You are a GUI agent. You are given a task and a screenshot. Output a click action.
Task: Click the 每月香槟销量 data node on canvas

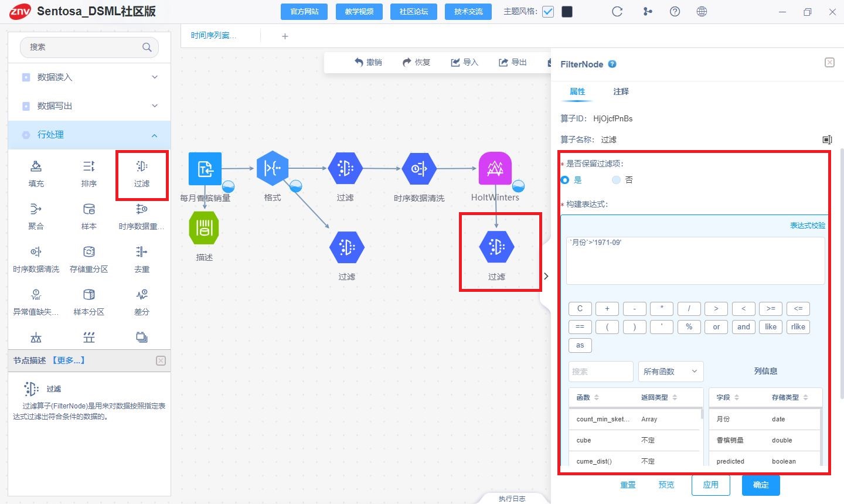[x=205, y=169]
